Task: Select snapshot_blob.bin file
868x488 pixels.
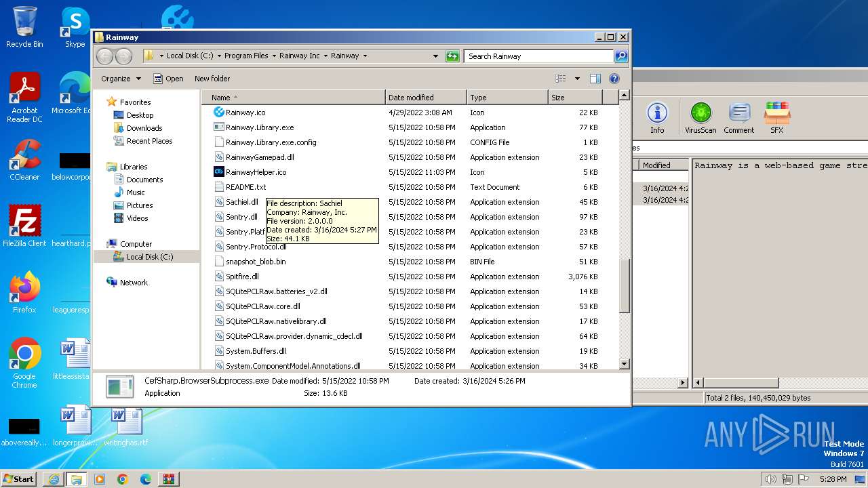Action: click(256, 262)
